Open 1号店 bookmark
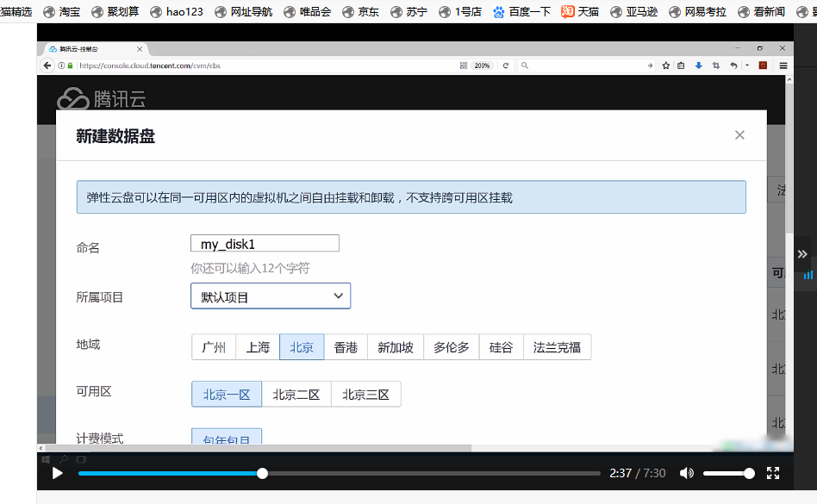Screen dimensions: 817x504 click(460, 11)
